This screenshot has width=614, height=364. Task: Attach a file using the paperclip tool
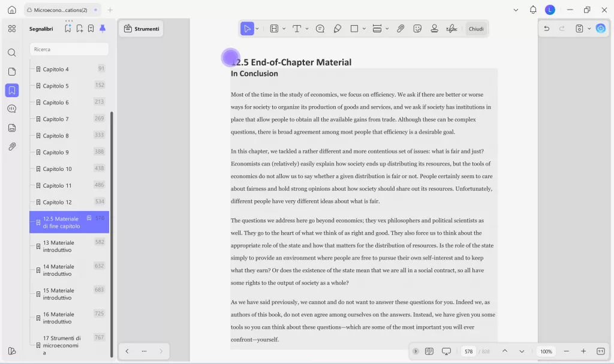click(401, 28)
